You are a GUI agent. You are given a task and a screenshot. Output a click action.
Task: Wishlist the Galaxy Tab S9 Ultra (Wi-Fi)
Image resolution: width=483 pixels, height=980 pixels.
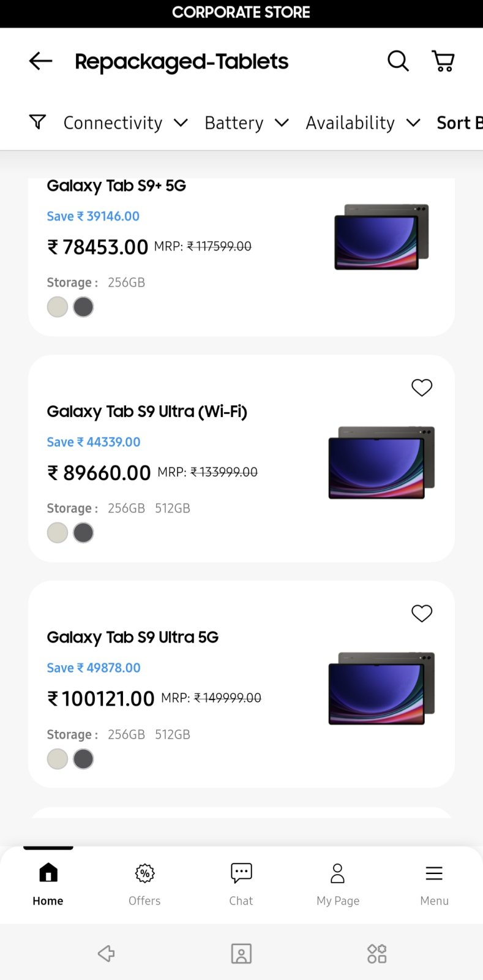422,387
